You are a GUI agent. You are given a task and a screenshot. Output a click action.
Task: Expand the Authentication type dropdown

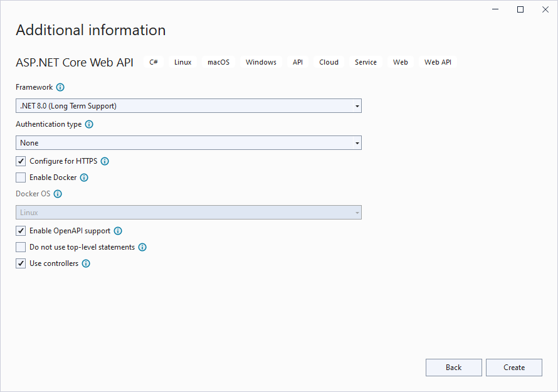(188, 143)
